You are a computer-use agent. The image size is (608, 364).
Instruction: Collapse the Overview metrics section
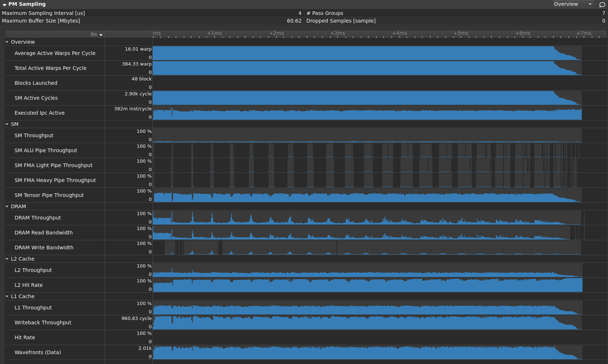coord(7,42)
